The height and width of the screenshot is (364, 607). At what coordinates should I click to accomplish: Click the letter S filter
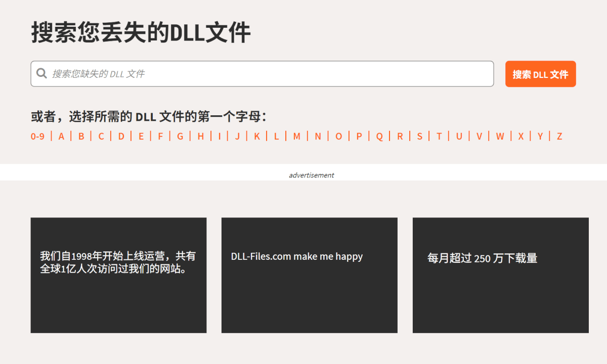pos(419,136)
